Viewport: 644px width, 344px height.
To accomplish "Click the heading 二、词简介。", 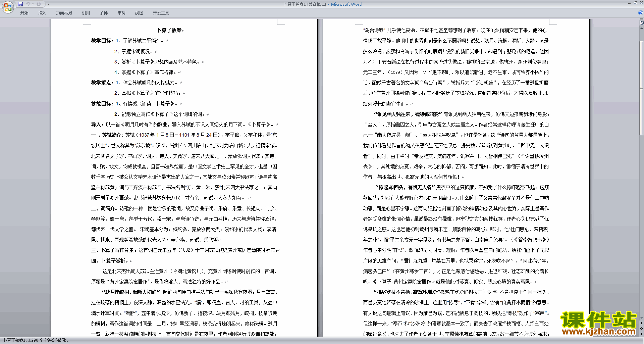I will [105, 208].
